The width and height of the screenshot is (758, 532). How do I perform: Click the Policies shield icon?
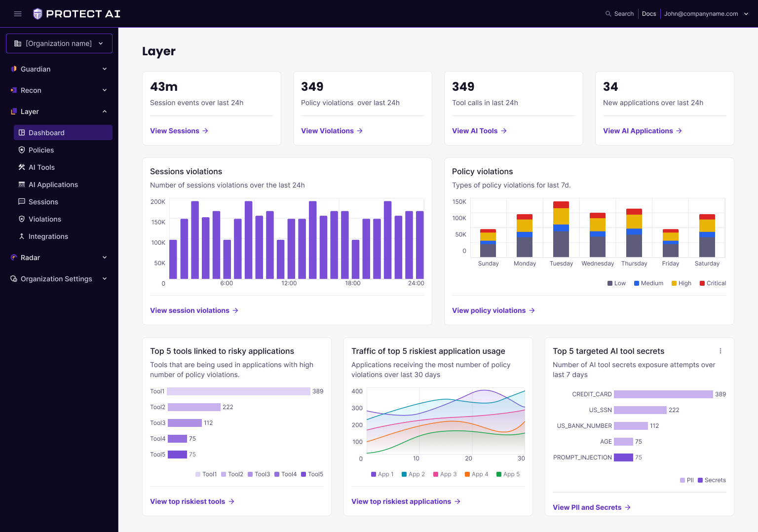coord(22,150)
